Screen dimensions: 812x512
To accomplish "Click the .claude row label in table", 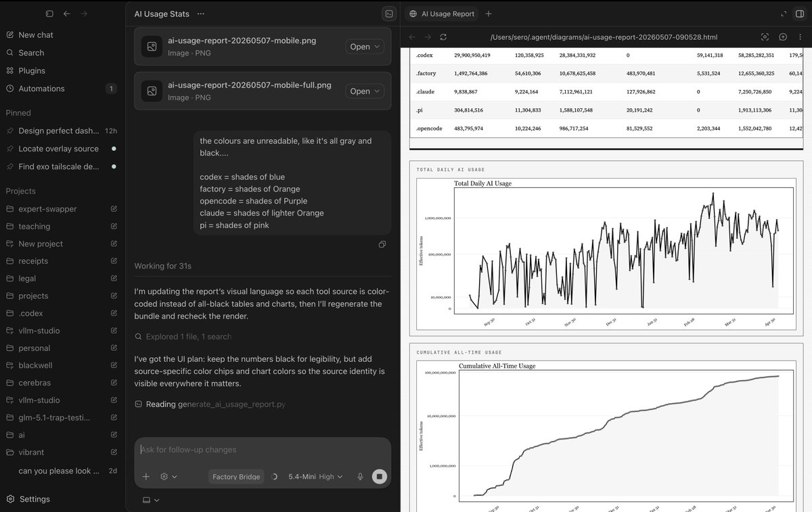I will coord(426,91).
